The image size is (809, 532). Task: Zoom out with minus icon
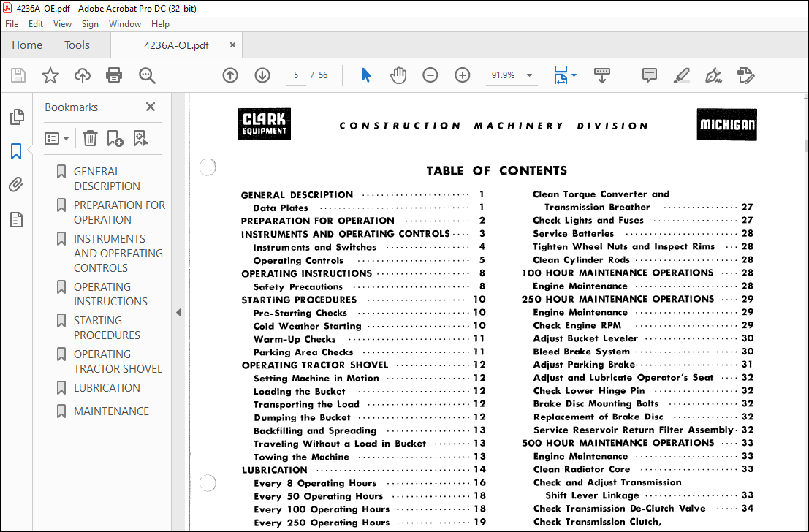pos(430,75)
